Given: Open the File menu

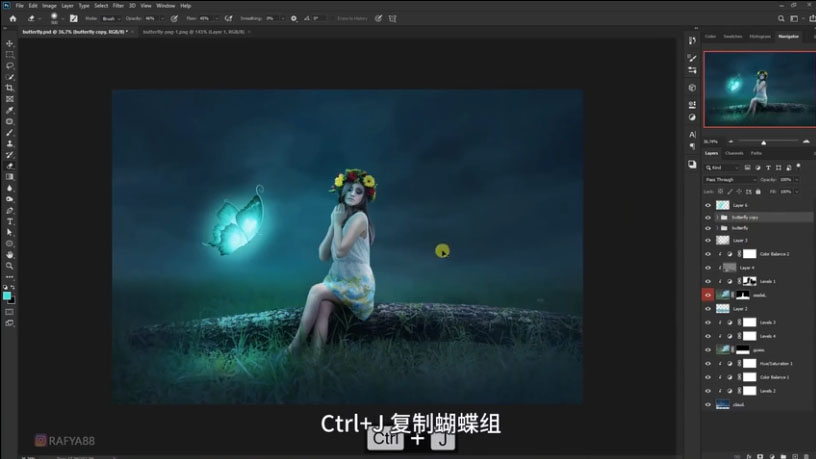Looking at the screenshot, I should pos(20,6).
